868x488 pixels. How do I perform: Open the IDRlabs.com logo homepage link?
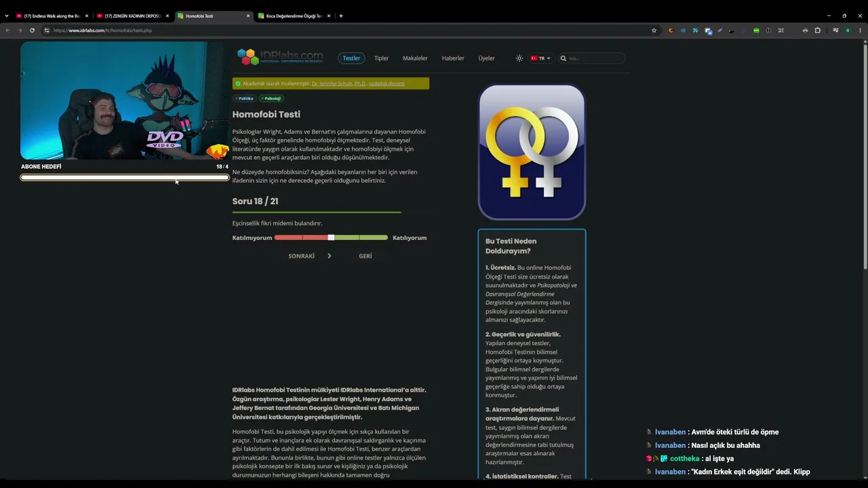(x=280, y=58)
